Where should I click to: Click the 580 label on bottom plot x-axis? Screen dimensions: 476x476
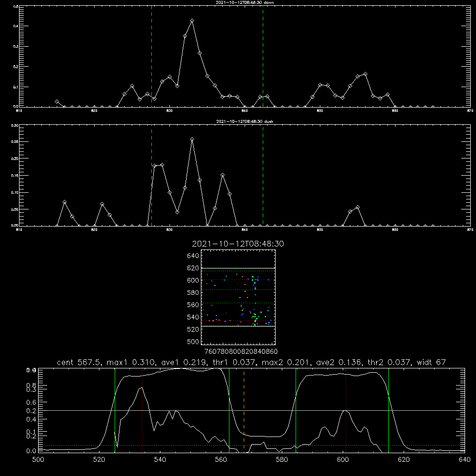point(282,460)
